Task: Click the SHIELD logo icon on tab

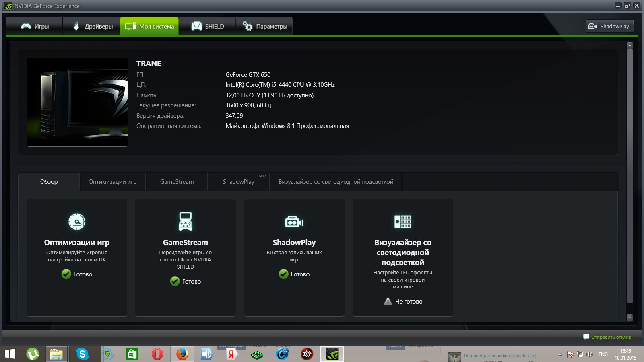Action: coord(196,26)
